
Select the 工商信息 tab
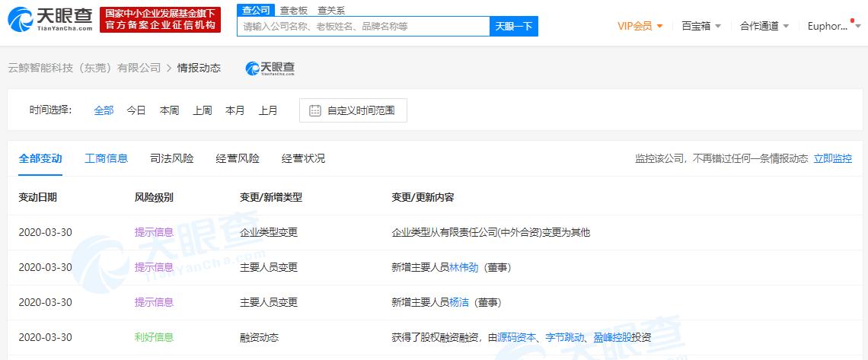[106, 158]
